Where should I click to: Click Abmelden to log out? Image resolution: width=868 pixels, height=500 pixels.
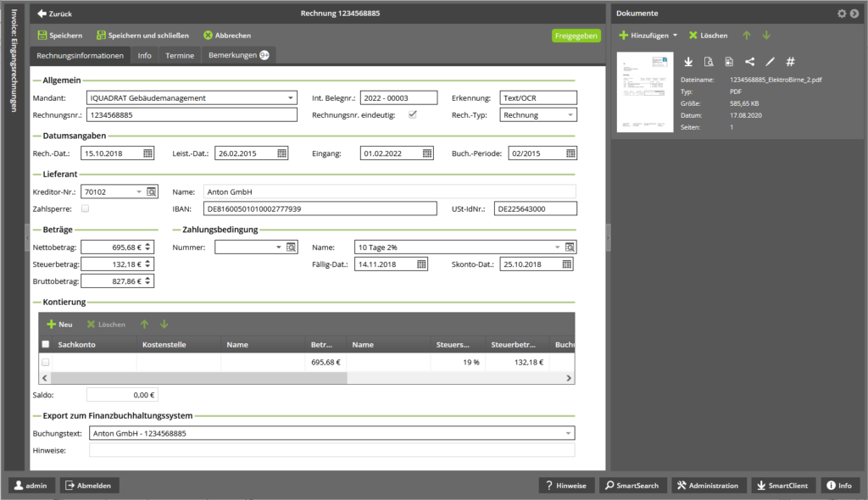pos(89,486)
